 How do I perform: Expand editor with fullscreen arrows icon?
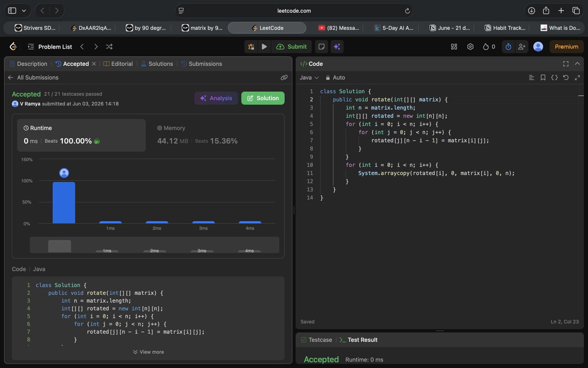point(577,78)
